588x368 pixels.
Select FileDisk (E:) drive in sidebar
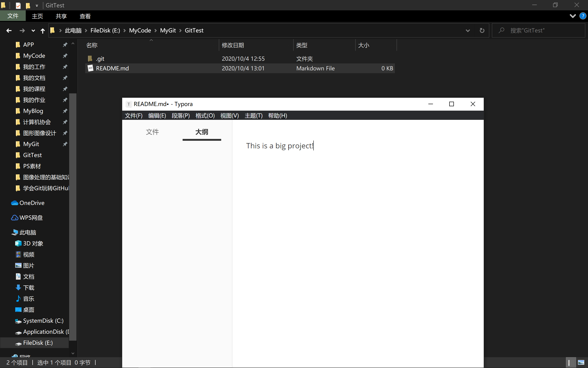pyautogui.click(x=34, y=343)
